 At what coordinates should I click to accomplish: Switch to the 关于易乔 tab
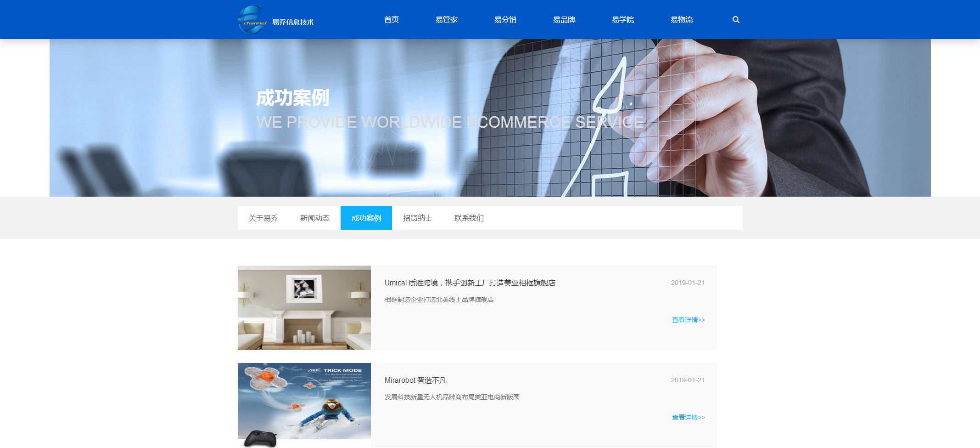point(263,218)
